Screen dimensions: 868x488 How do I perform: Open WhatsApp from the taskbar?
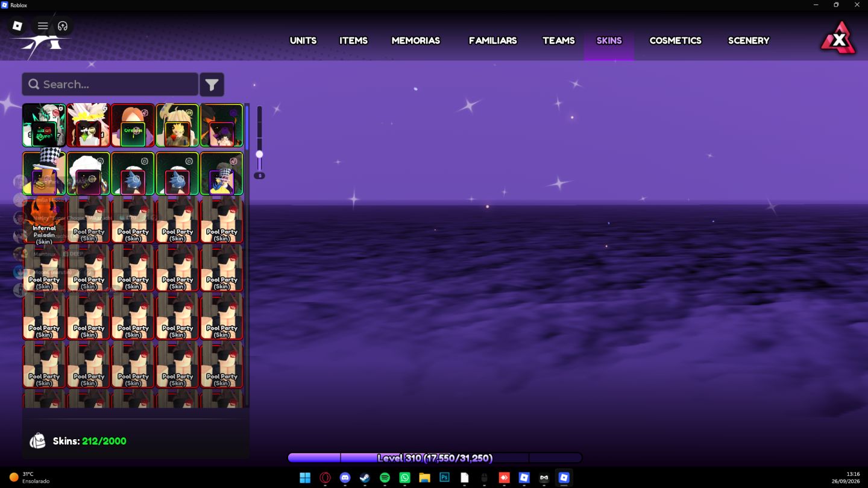404,478
